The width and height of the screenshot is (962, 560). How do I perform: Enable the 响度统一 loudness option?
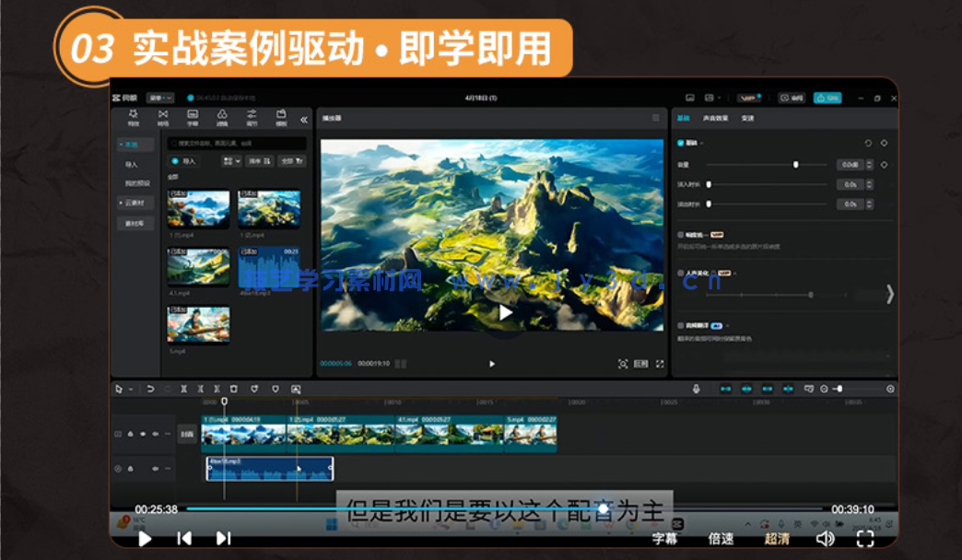(x=679, y=236)
